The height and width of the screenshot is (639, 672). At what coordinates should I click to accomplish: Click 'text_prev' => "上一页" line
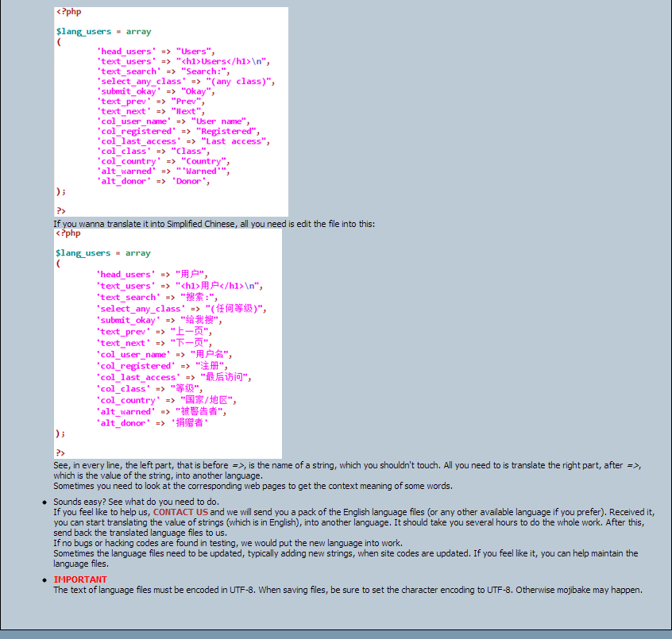pos(154,332)
